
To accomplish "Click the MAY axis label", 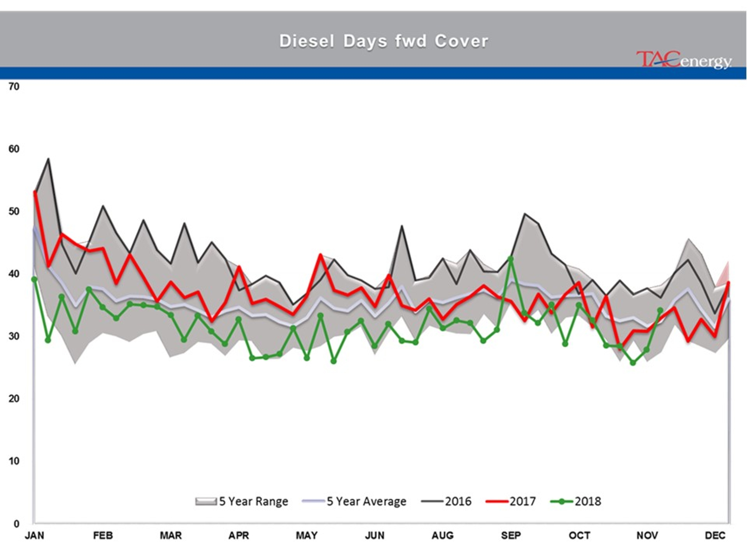I will tap(307, 535).
